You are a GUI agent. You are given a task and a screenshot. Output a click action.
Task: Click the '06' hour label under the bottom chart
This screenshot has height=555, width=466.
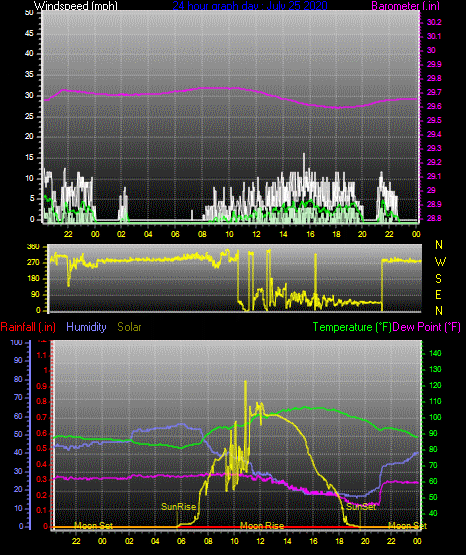(181, 541)
